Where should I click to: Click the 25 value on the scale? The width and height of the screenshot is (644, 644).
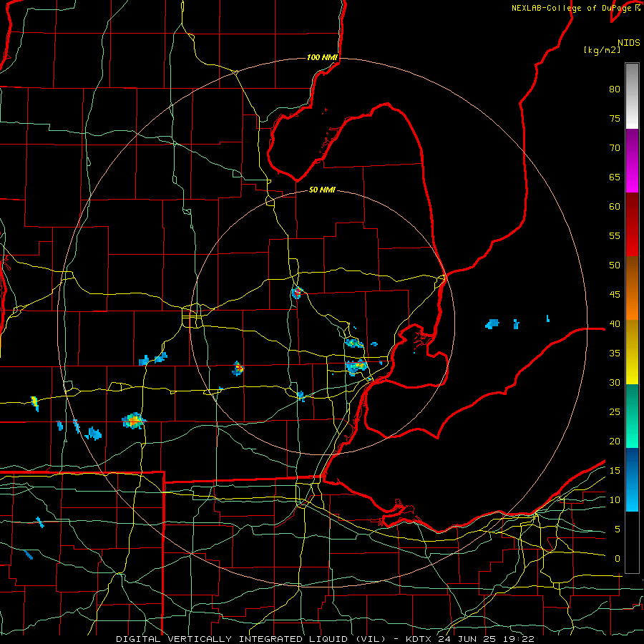615,411
